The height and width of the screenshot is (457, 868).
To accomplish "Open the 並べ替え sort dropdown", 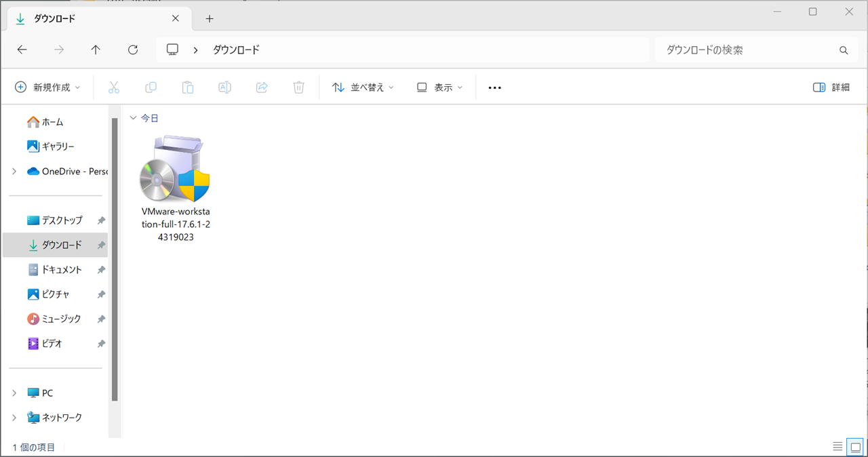I will click(x=363, y=87).
